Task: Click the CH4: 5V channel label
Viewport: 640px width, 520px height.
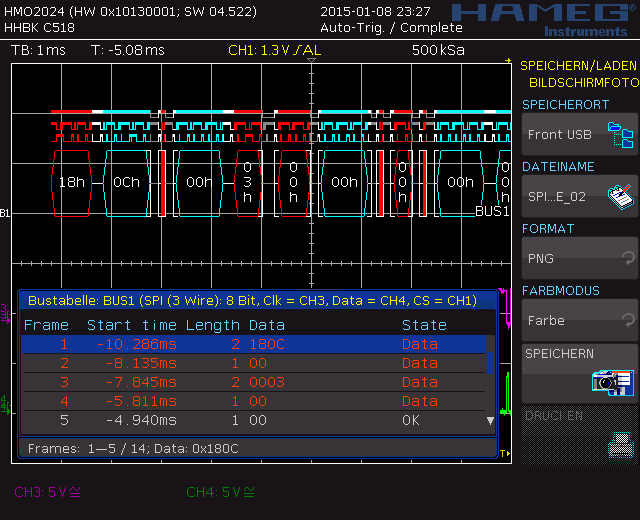Action: tap(220, 492)
